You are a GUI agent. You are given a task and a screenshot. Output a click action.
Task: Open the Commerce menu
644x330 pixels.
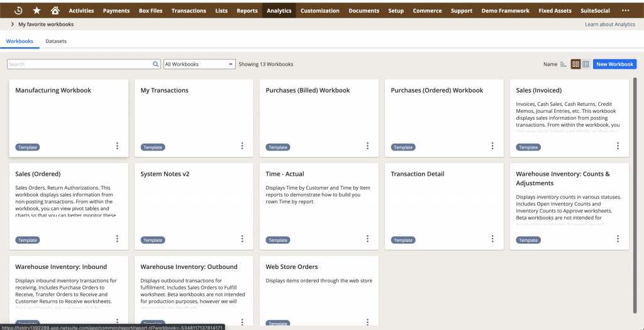(x=428, y=11)
